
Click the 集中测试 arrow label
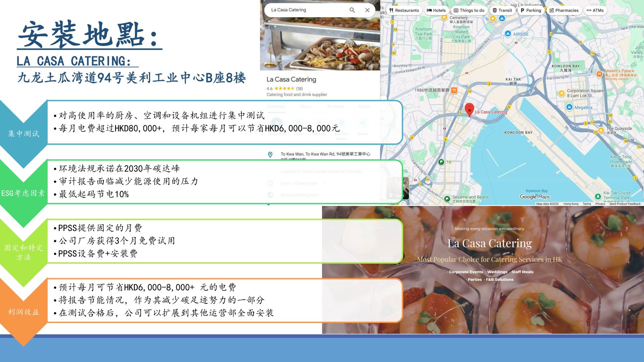click(x=23, y=134)
